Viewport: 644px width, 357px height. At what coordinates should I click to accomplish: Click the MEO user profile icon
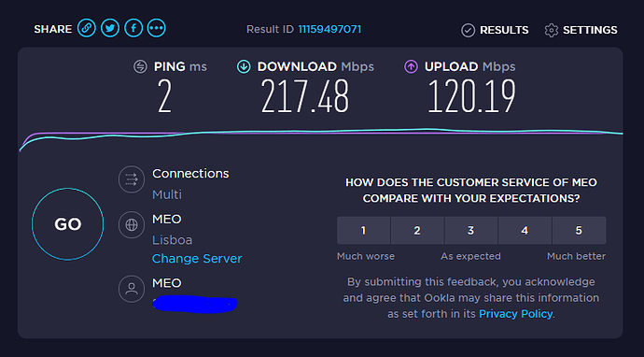(132, 289)
